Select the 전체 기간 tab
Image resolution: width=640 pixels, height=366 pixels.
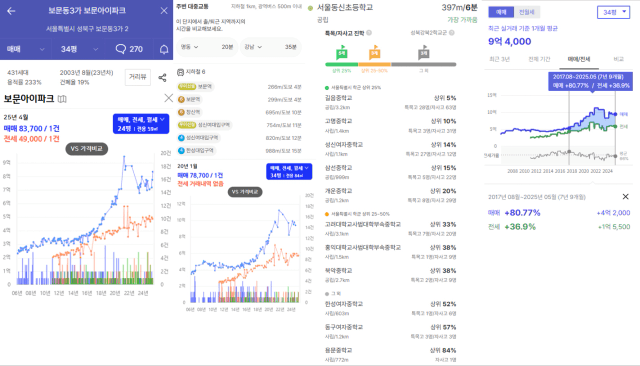tap(539, 59)
